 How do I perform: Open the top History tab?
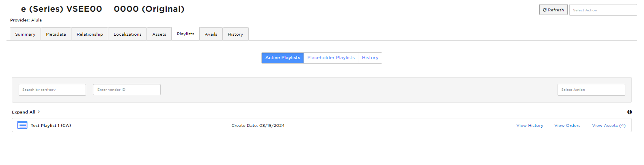point(235,34)
